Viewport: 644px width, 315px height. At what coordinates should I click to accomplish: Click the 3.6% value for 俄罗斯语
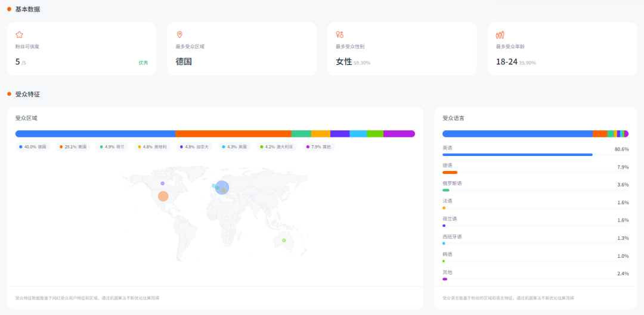pyautogui.click(x=623, y=185)
